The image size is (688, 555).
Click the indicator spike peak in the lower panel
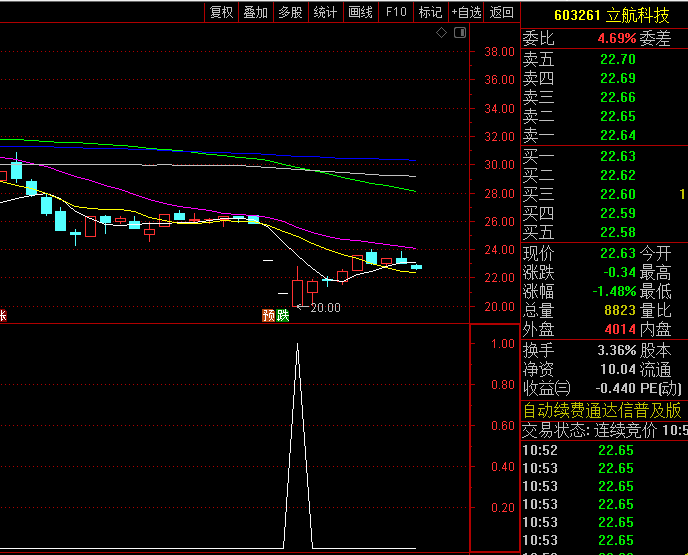click(297, 345)
